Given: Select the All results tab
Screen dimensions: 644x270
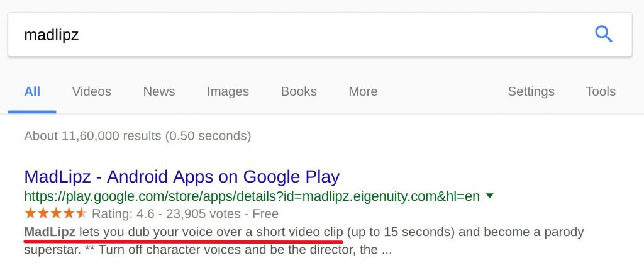Looking at the screenshot, I should (x=32, y=91).
